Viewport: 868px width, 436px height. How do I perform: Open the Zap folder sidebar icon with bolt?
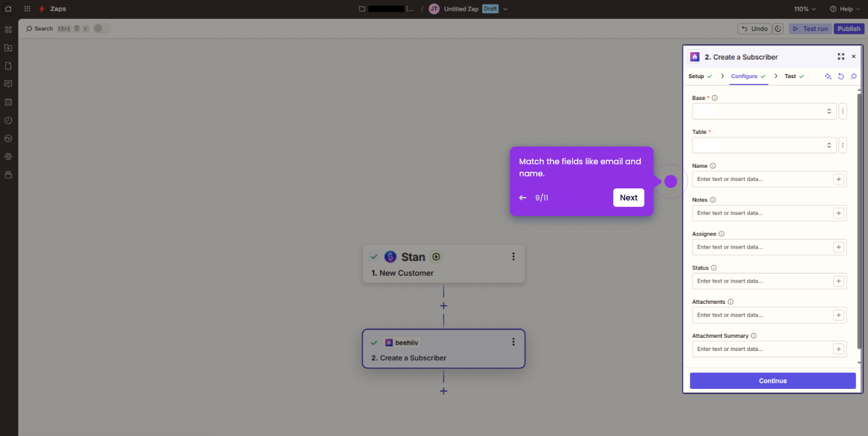point(8,48)
